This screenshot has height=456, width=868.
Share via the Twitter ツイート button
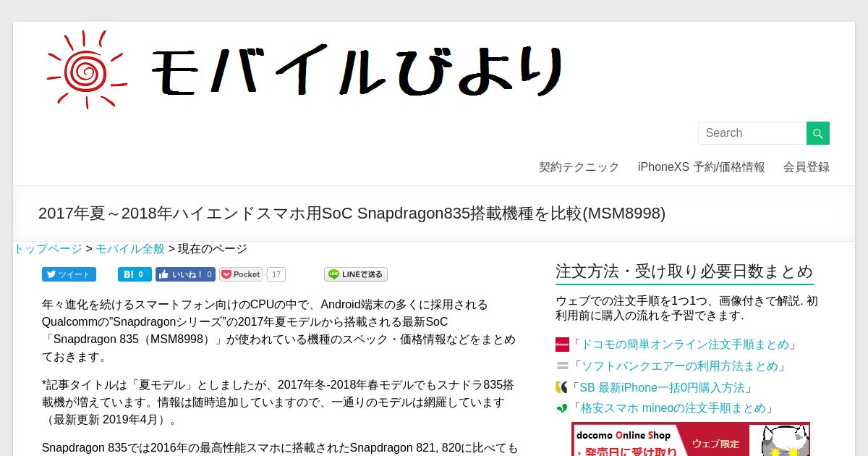69,274
